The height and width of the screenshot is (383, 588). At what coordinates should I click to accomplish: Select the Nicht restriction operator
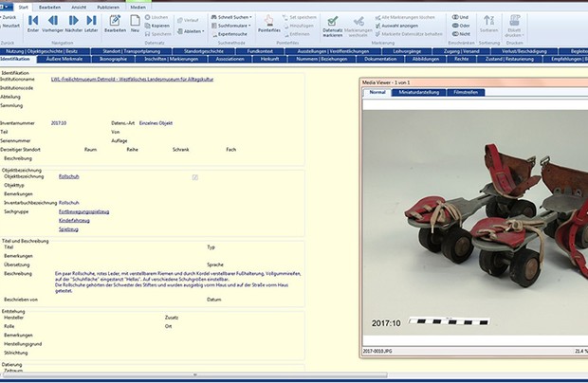461,34
